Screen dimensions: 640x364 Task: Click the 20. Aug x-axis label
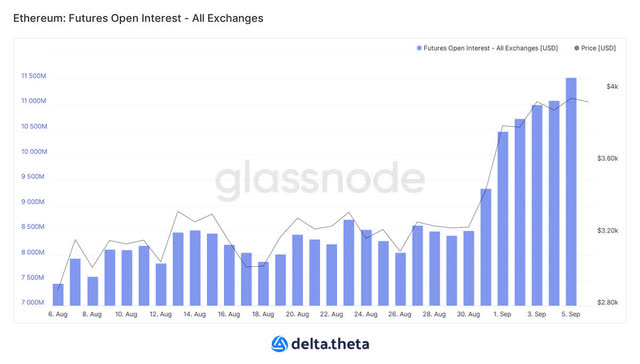pos(297,314)
